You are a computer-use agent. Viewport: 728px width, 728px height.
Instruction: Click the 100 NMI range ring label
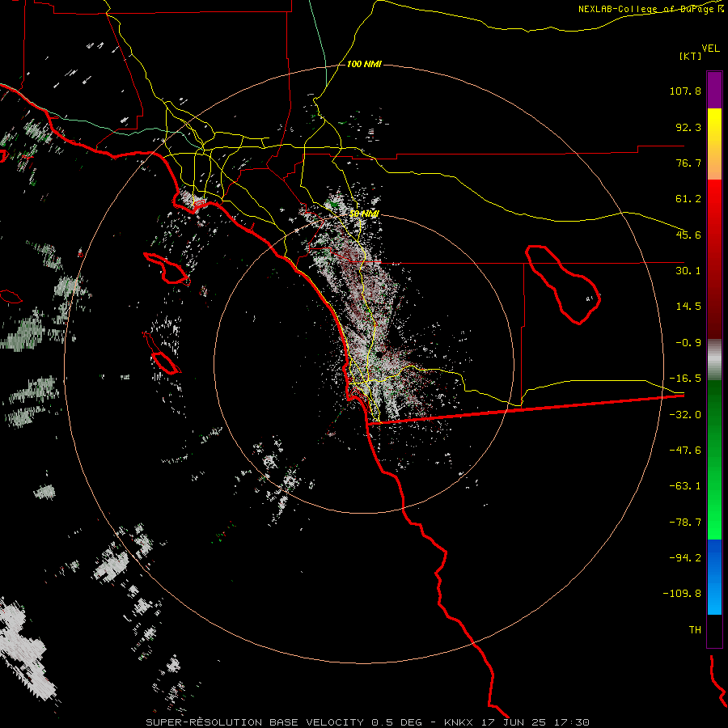click(364, 64)
